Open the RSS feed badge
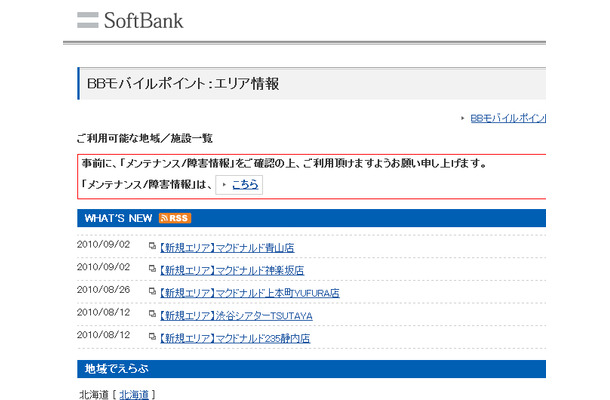This screenshot has height=400, width=610. point(175,218)
